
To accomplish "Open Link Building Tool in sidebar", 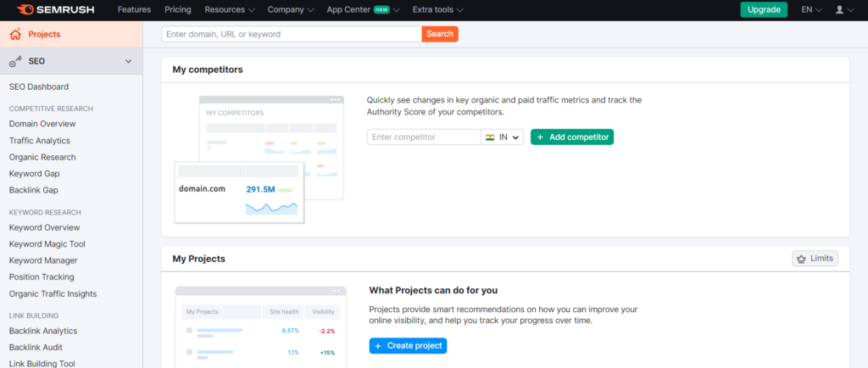I will point(42,364).
